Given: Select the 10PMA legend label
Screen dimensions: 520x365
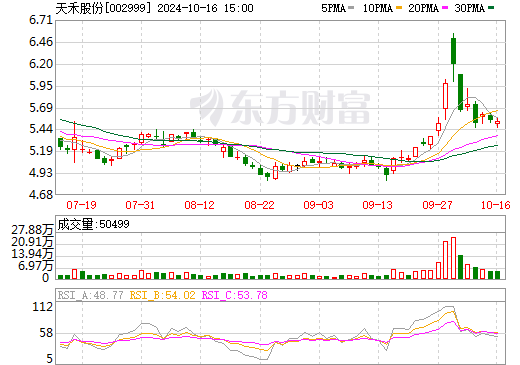Looking at the screenshot, I should (x=377, y=8).
